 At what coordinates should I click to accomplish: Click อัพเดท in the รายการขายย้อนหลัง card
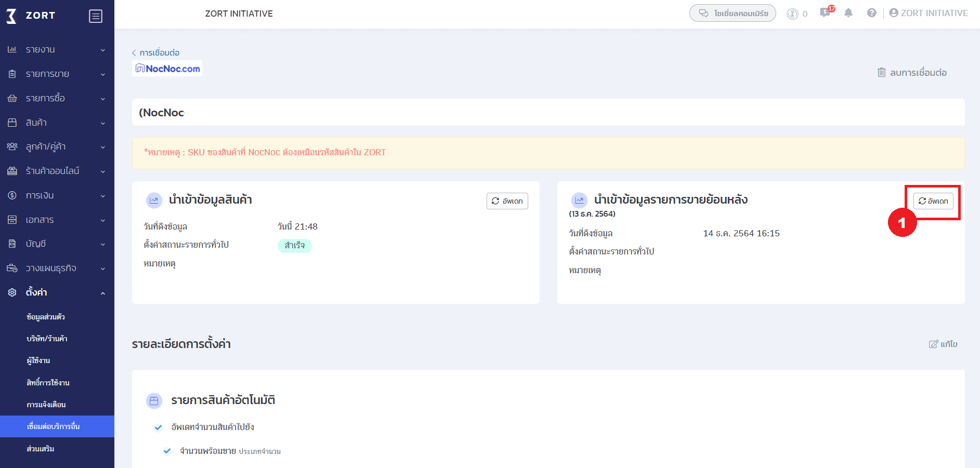point(933,201)
